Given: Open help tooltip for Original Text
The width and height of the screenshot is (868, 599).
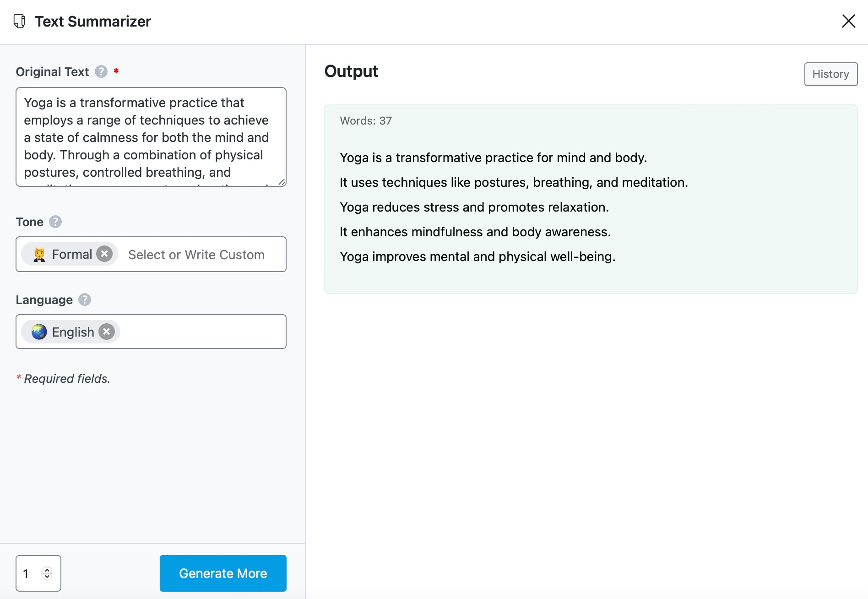Looking at the screenshot, I should 101,71.
